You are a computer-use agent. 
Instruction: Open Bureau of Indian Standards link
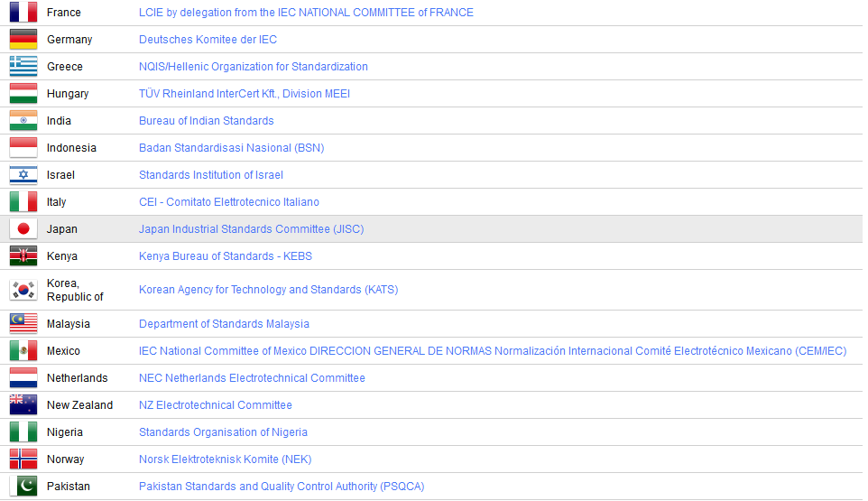click(206, 121)
